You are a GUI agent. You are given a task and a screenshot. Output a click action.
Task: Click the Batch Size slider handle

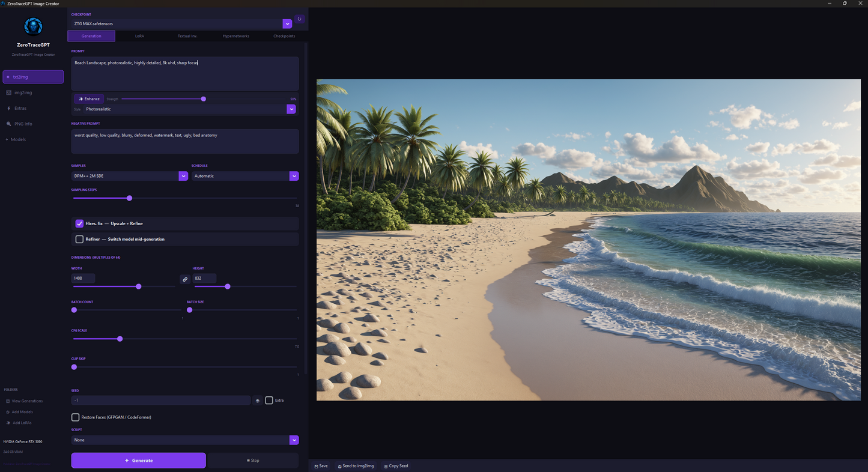[x=190, y=310]
